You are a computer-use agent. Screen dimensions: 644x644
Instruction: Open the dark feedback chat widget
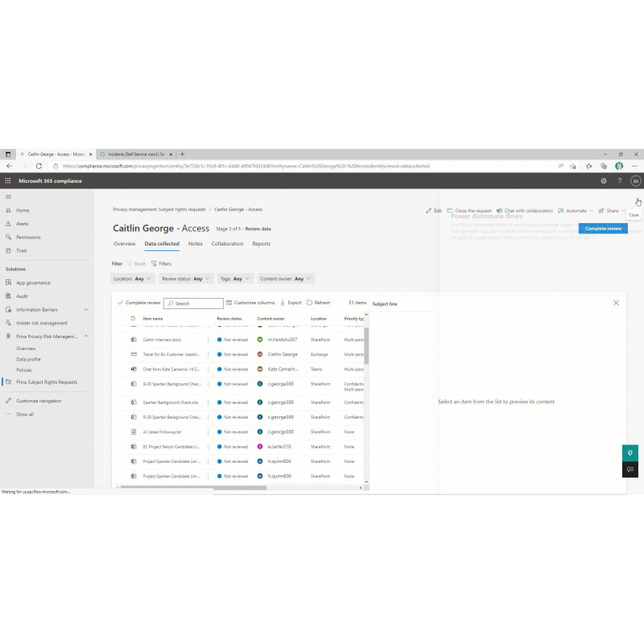click(x=630, y=469)
